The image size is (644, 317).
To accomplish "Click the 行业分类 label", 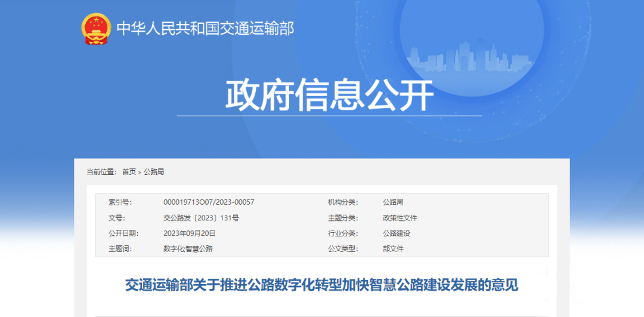I will 343,233.
